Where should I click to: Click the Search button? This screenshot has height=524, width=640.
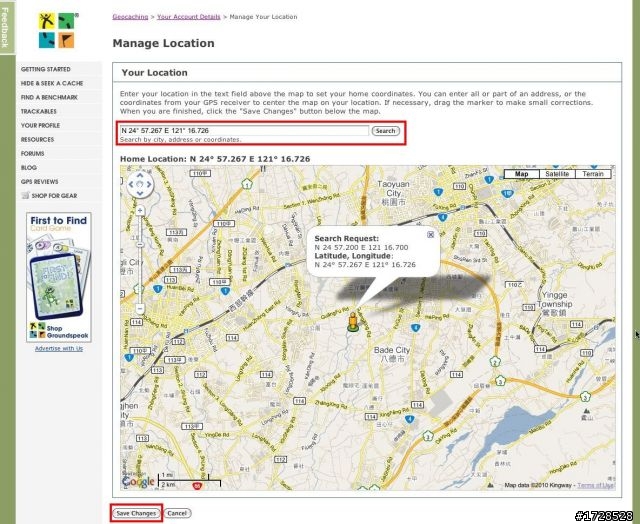[x=385, y=131]
